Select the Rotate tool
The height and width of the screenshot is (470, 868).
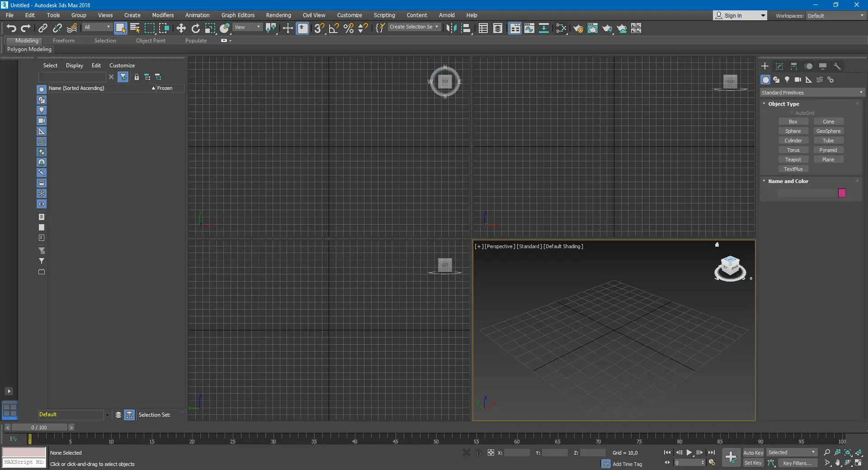point(195,28)
